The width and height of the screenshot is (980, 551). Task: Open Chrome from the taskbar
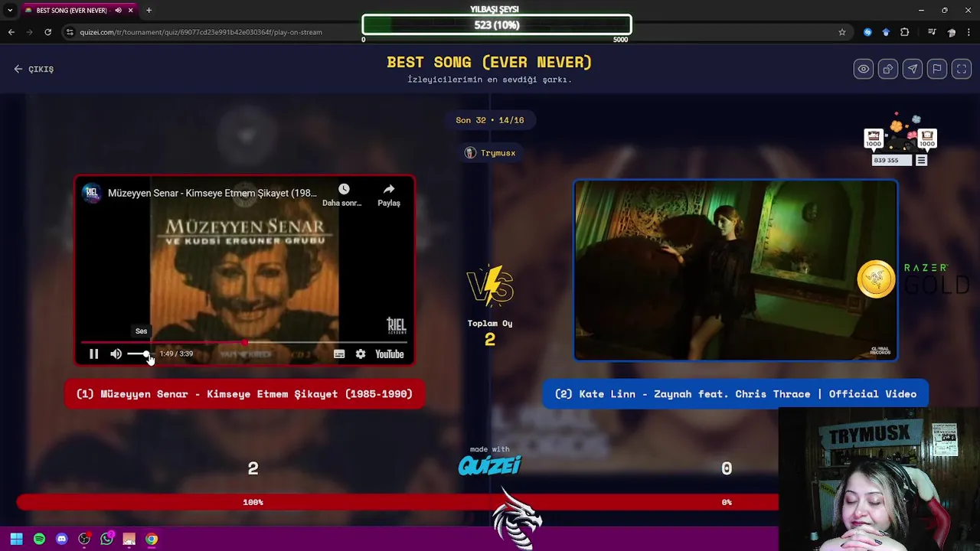point(152,539)
